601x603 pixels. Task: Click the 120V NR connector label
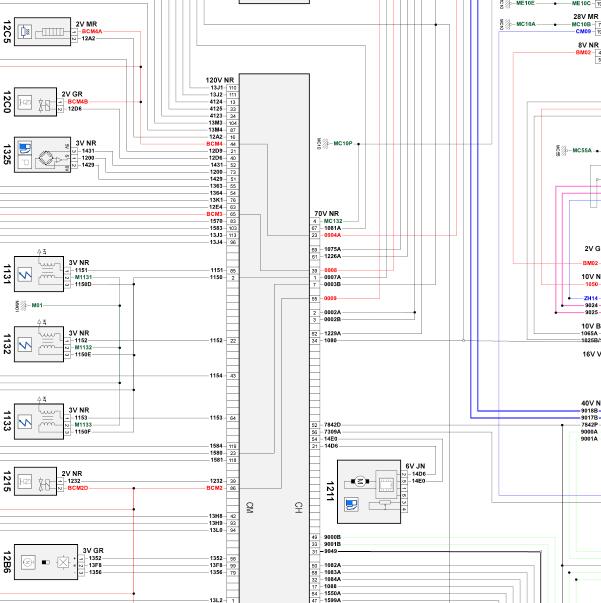(220, 80)
